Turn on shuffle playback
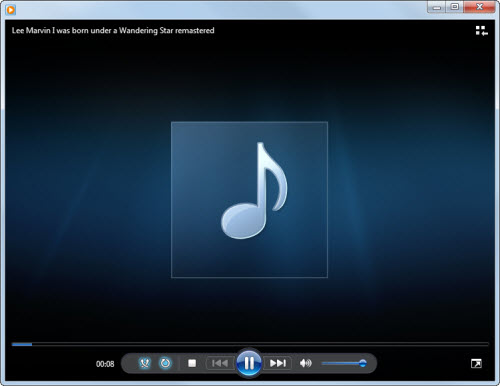This screenshot has width=500, height=386. (144, 363)
